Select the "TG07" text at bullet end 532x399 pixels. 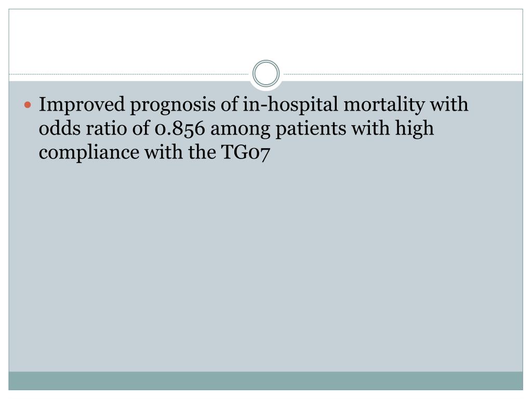(246, 152)
